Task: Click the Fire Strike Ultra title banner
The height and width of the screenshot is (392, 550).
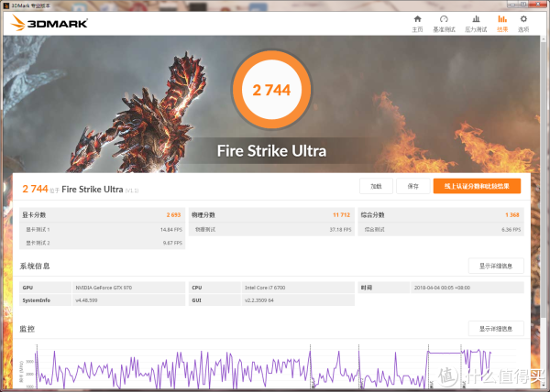Action: click(x=271, y=151)
